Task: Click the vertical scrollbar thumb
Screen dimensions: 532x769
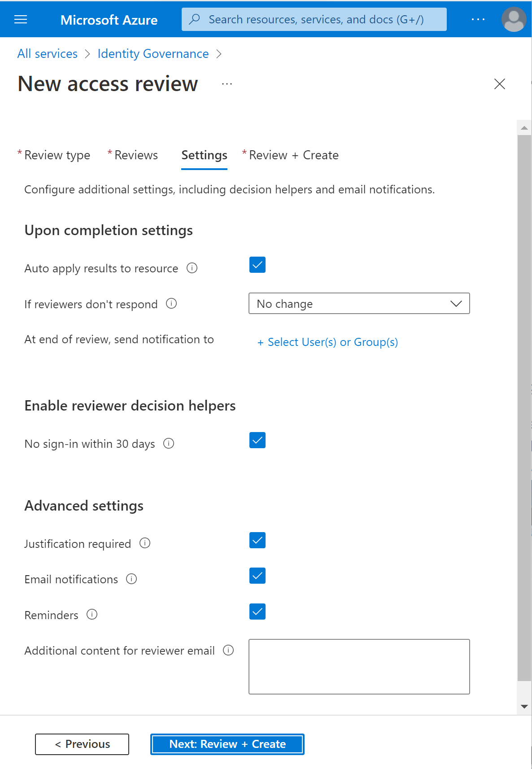Action: point(524,408)
